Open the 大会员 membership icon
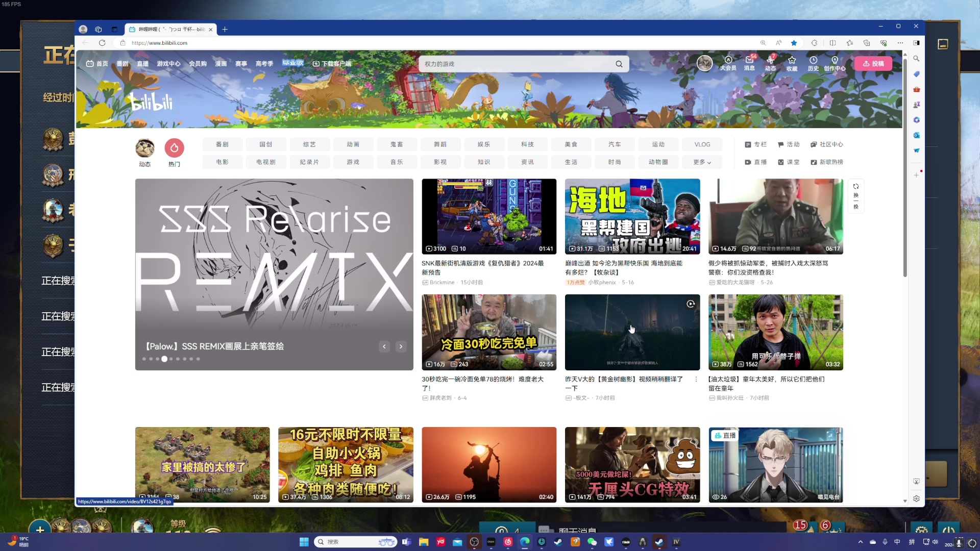The width and height of the screenshot is (980, 551). coord(728,63)
